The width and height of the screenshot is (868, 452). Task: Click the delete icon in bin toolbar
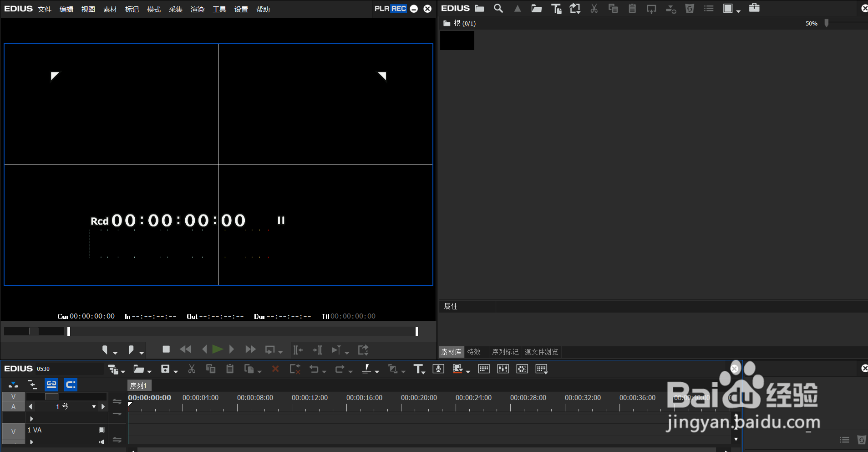690,8
